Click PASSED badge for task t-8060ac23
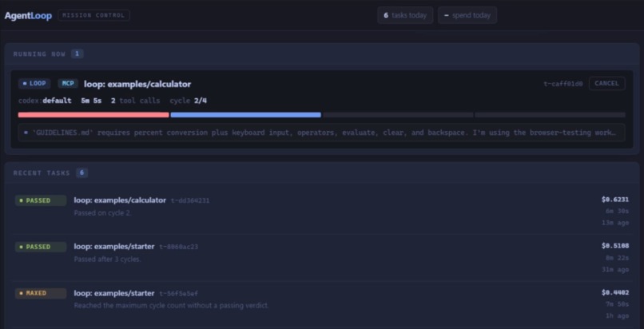Screen dimensions: 644x329 [41, 247]
